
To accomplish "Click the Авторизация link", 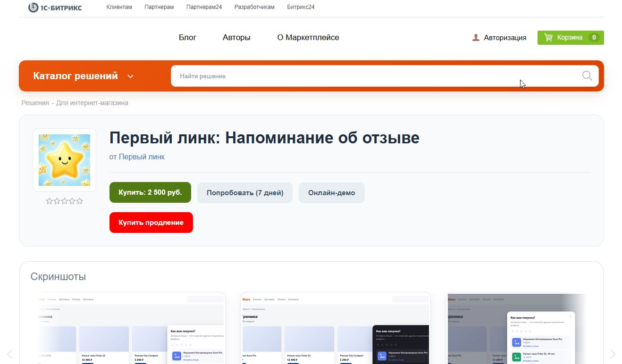I will point(505,38).
